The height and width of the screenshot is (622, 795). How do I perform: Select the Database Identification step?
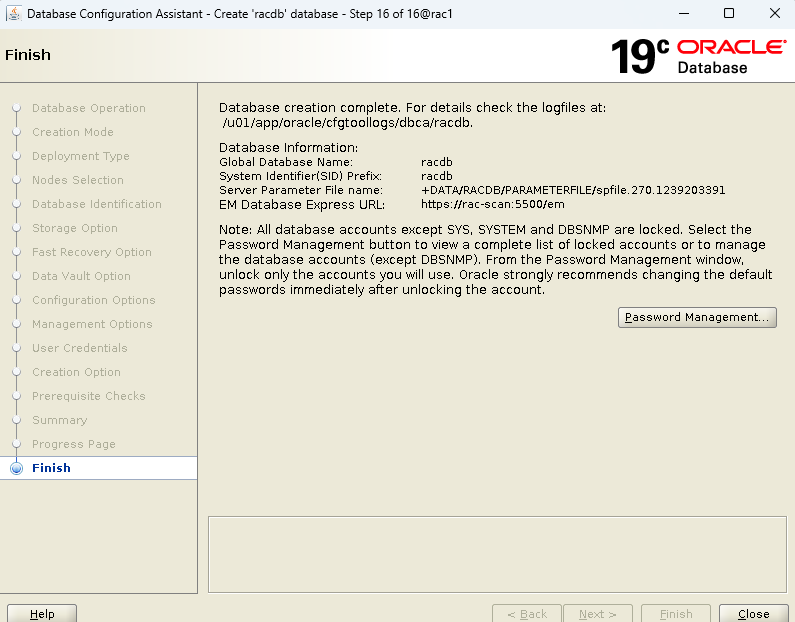pos(97,204)
